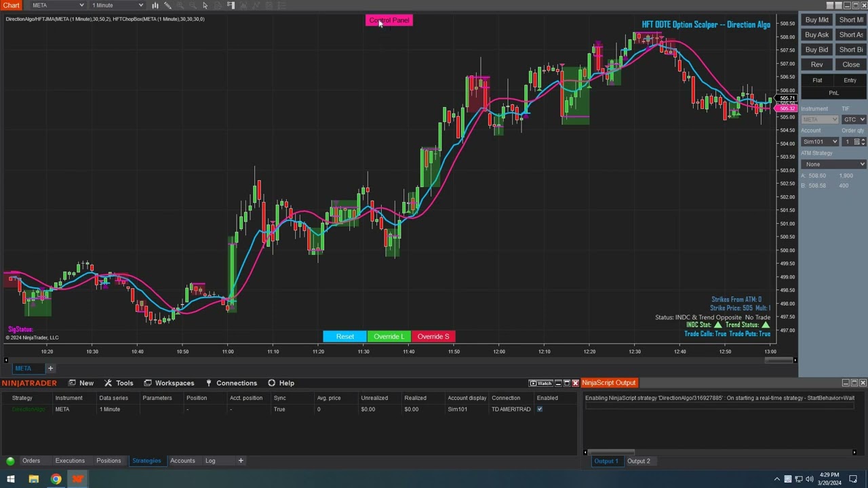Switch to the Executions tab
The height and width of the screenshot is (488, 868).
click(x=70, y=461)
